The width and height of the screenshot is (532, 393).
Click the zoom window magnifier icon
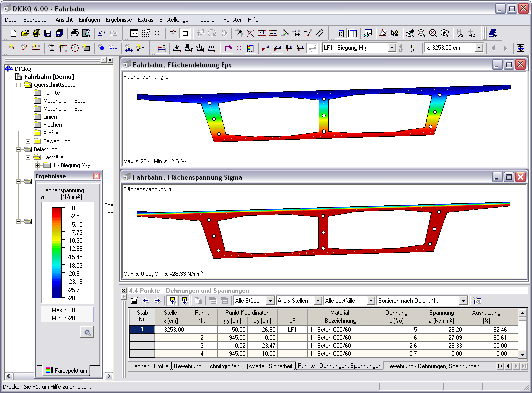pyautogui.click(x=421, y=33)
